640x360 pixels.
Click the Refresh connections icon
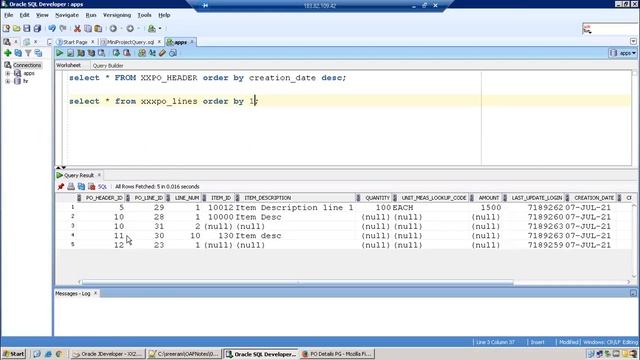click(18, 53)
